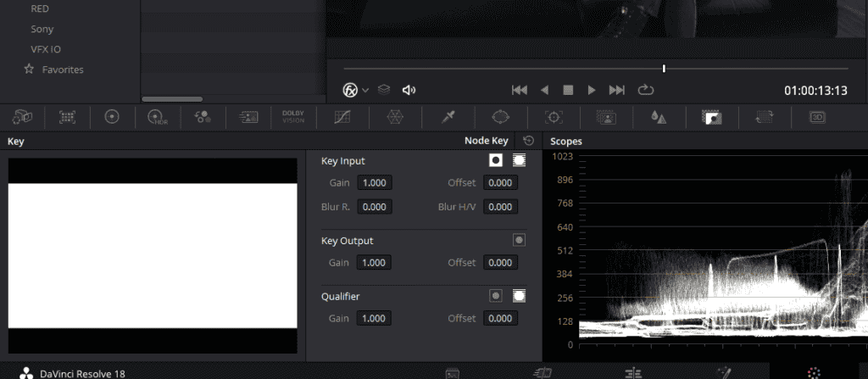Screen dimensions: 868x379
Task: Switch to the Media page
Action: click(x=453, y=373)
